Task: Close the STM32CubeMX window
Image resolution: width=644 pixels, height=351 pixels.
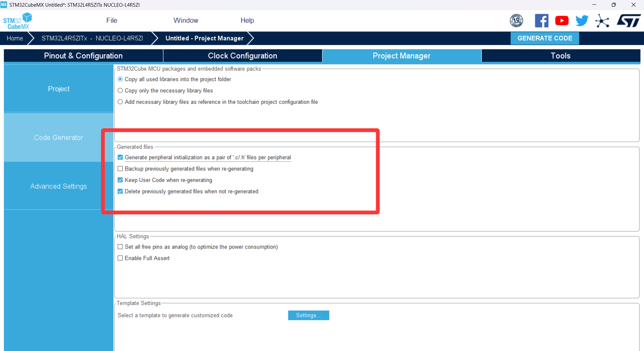Action: pyautogui.click(x=634, y=5)
